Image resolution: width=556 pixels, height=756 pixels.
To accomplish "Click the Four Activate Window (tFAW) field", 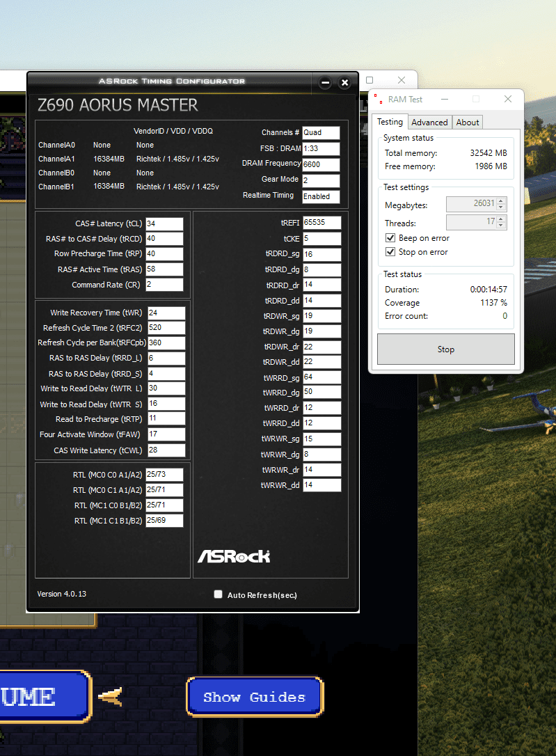I will (x=166, y=434).
